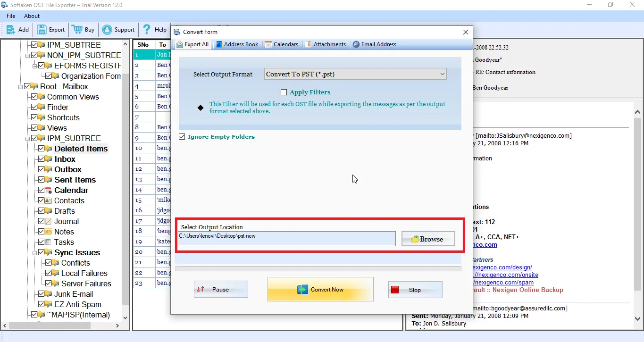Click the Drafts folder icon in tree

(49, 211)
